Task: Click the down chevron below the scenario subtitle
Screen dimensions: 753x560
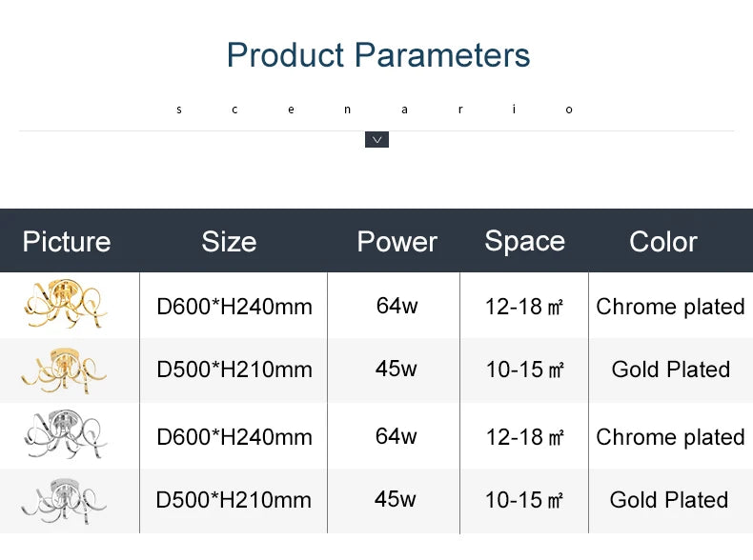Action: 376,140
